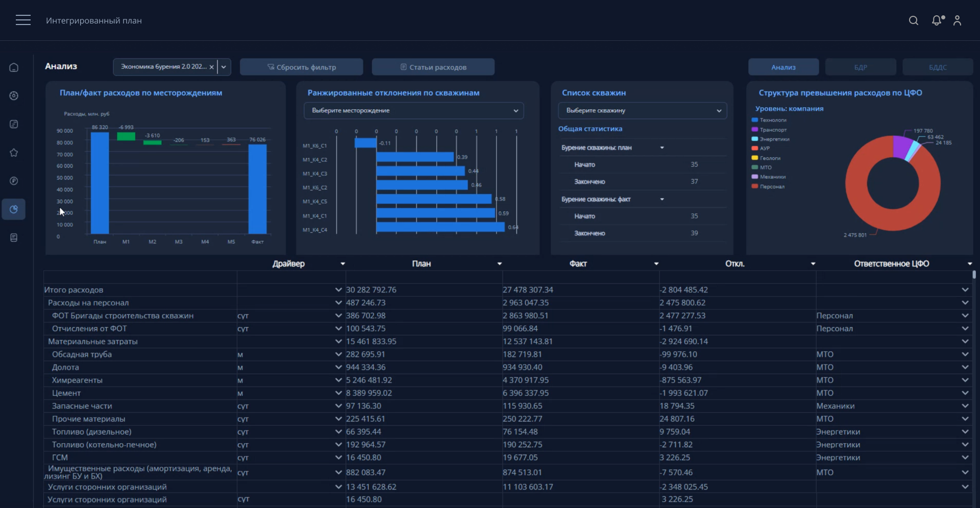Open the star favorites sidebar icon
980x508 pixels.
[14, 153]
